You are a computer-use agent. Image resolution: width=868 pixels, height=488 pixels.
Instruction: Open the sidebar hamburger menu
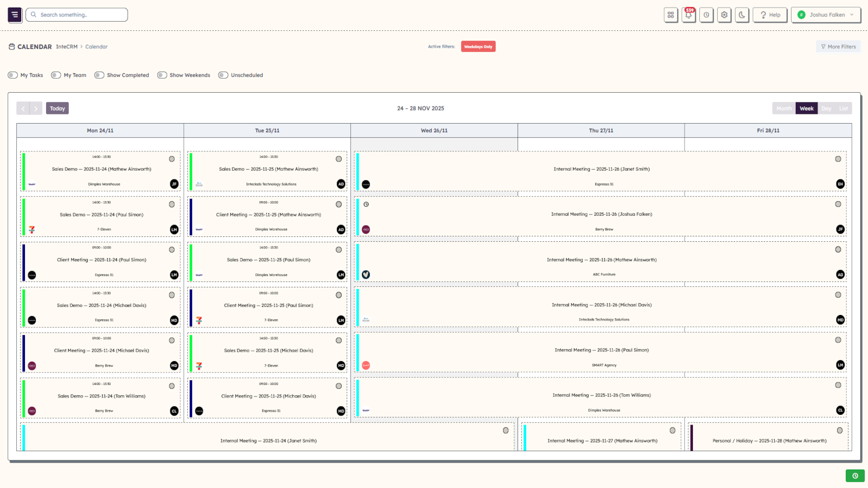[x=14, y=15]
